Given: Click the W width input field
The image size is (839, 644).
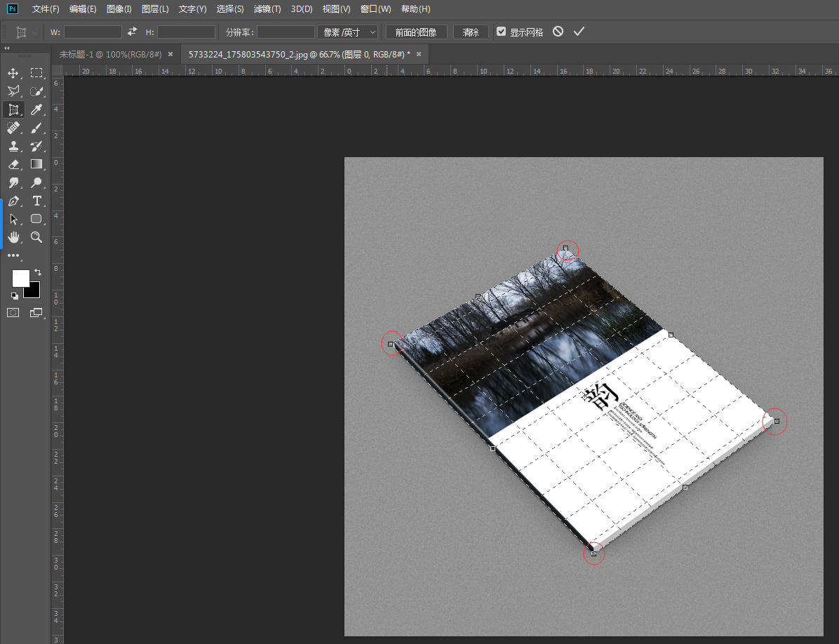Looking at the screenshot, I should (93, 32).
